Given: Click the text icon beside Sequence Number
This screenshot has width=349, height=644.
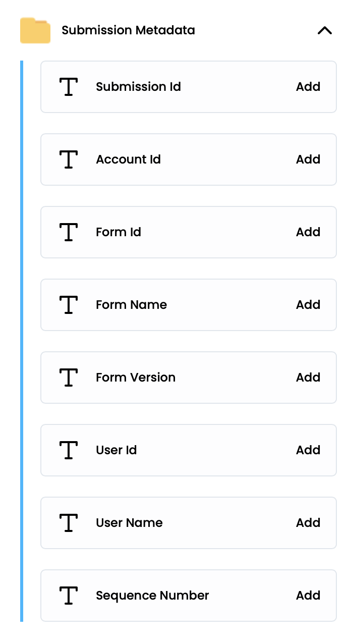Looking at the screenshot, I should click(69, 596).
